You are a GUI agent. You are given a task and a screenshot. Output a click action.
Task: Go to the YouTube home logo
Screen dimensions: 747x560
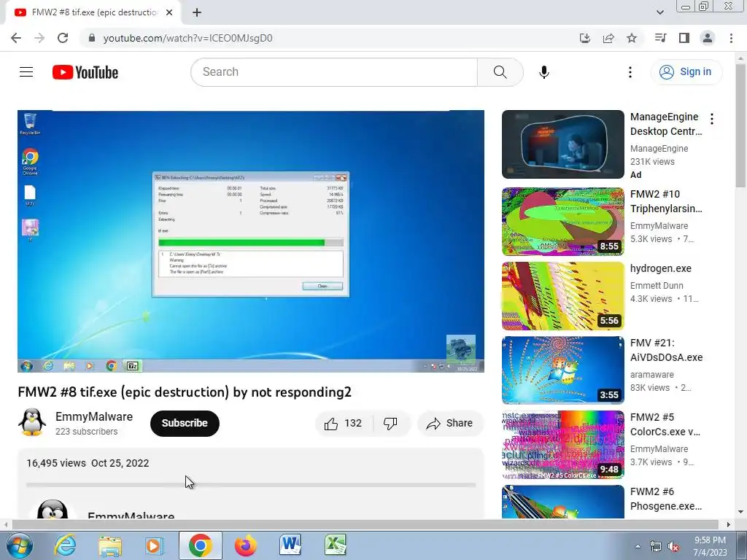(85, 72)
